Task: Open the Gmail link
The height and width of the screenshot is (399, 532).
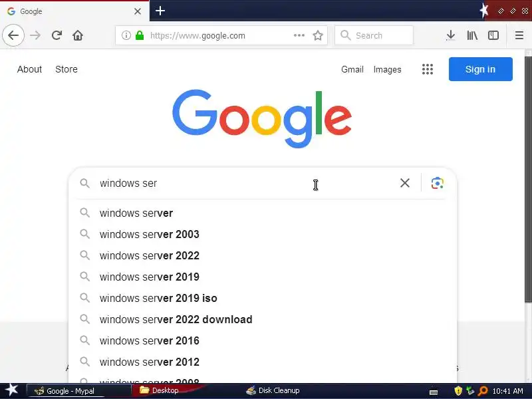Action: 352,69
